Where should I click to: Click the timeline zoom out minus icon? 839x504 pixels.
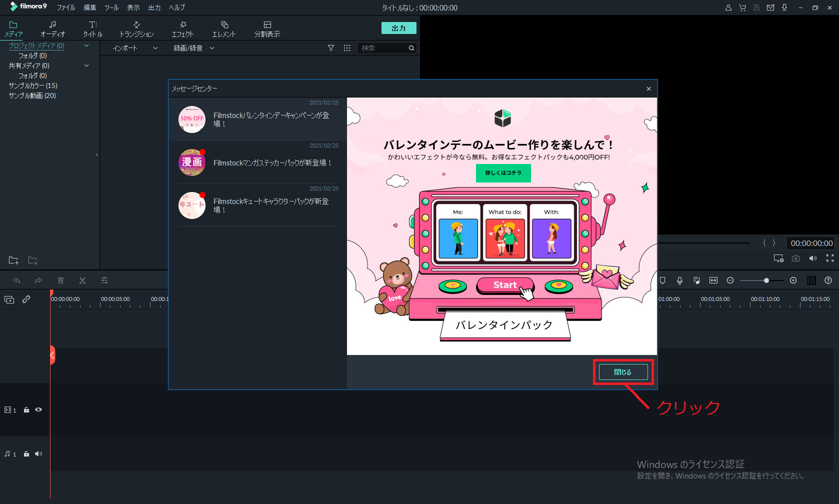730,280
